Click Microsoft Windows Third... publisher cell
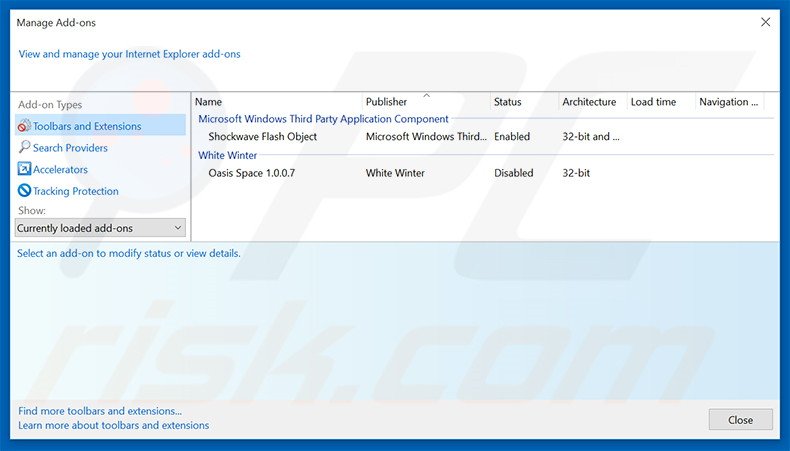 426,137
